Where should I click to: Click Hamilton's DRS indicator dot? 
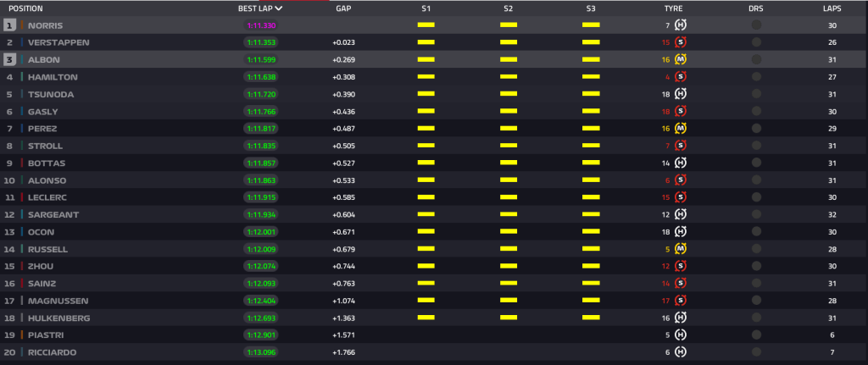pos(756,77)
